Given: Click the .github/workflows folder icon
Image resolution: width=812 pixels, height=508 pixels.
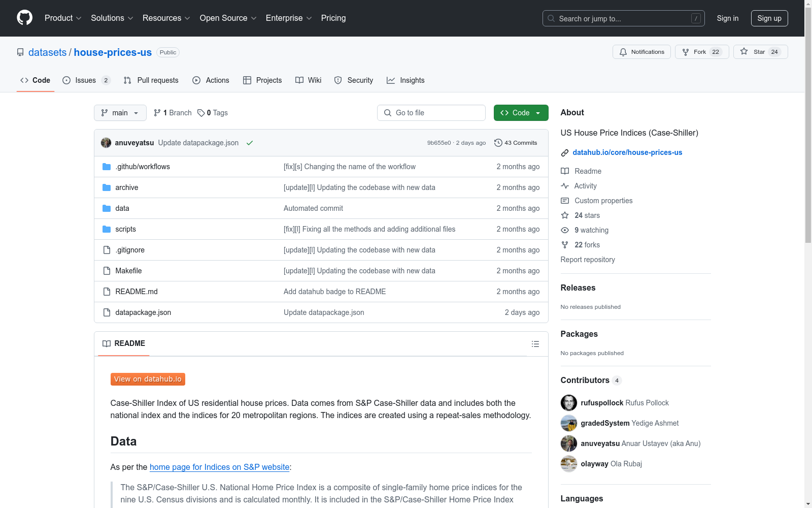Looking at the screenshot, I should click(107, 167).
